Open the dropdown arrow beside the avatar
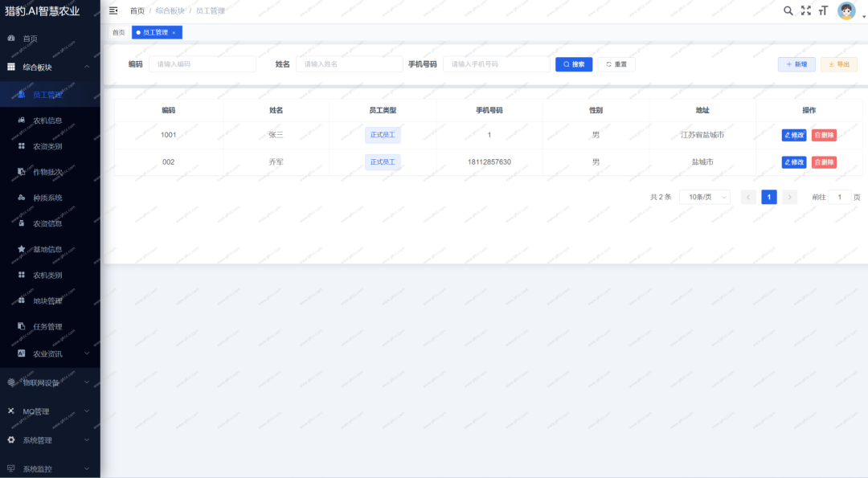The width and height of the screenshot is (868, 478). [x=863, y=17]
